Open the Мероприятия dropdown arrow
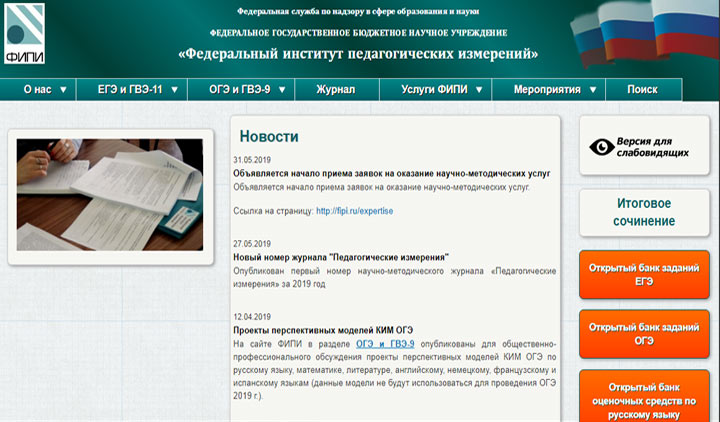720x422 pixels. [591, 90]
